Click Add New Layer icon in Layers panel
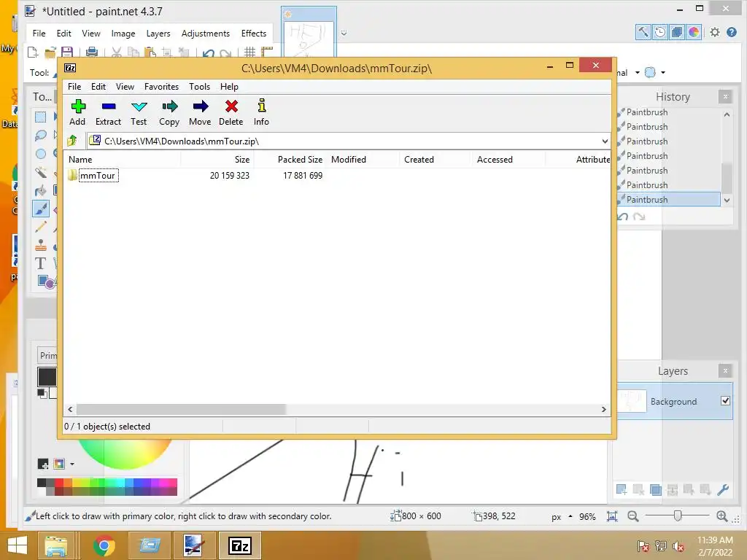Image resolution: width=747 pixels, height=560 pixels. pos(622,489)
